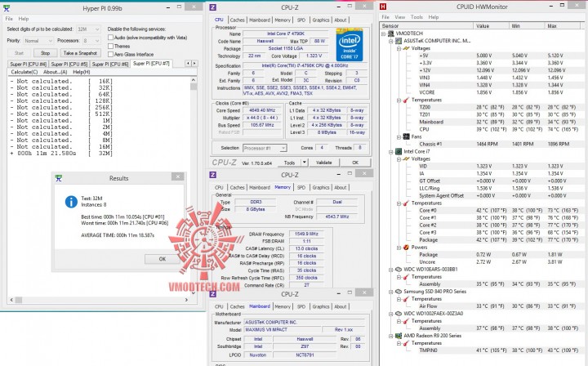Open the File menu in Hyper PI

[x=9, y=19]
